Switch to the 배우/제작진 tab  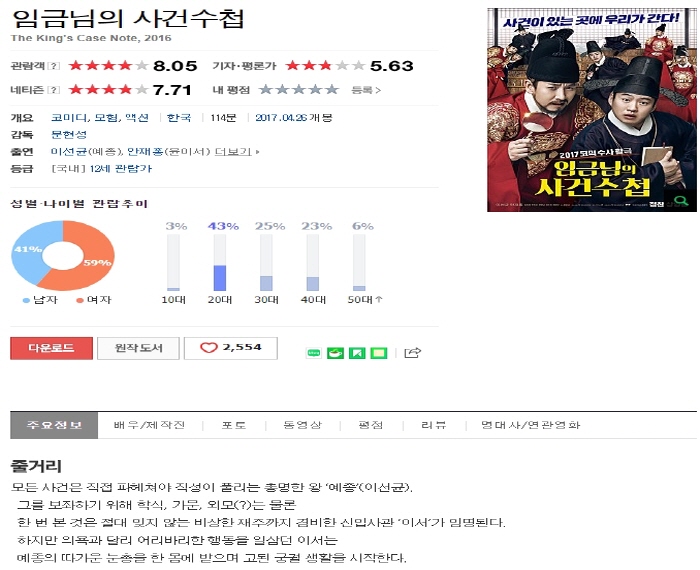[149, 425]
